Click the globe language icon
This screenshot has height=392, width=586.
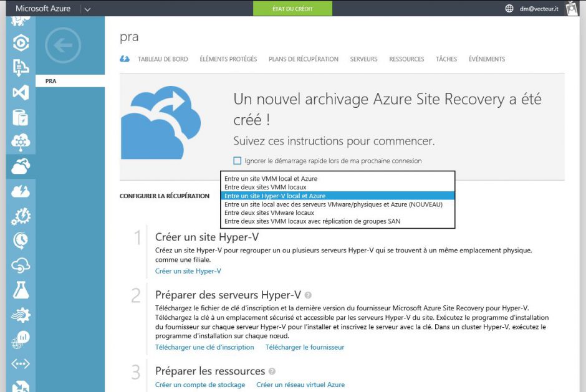coord(509,9)
